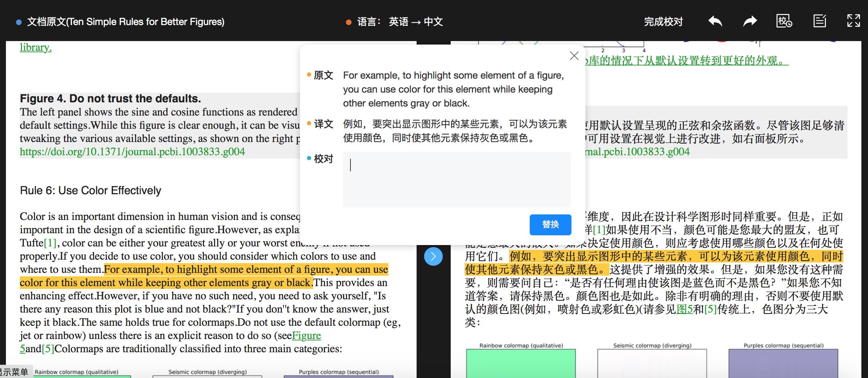
Task: Open the proofreading history icon
Action: (x=784, y=21)
